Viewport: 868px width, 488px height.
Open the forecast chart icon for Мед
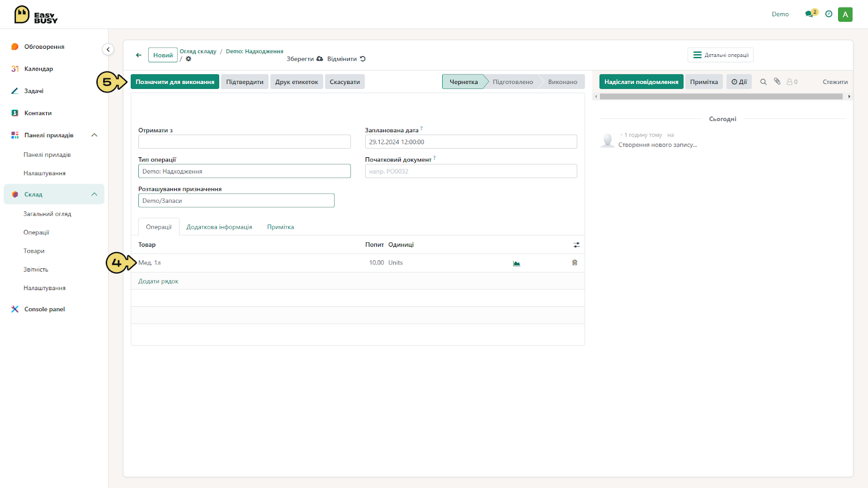click(516, 264)
